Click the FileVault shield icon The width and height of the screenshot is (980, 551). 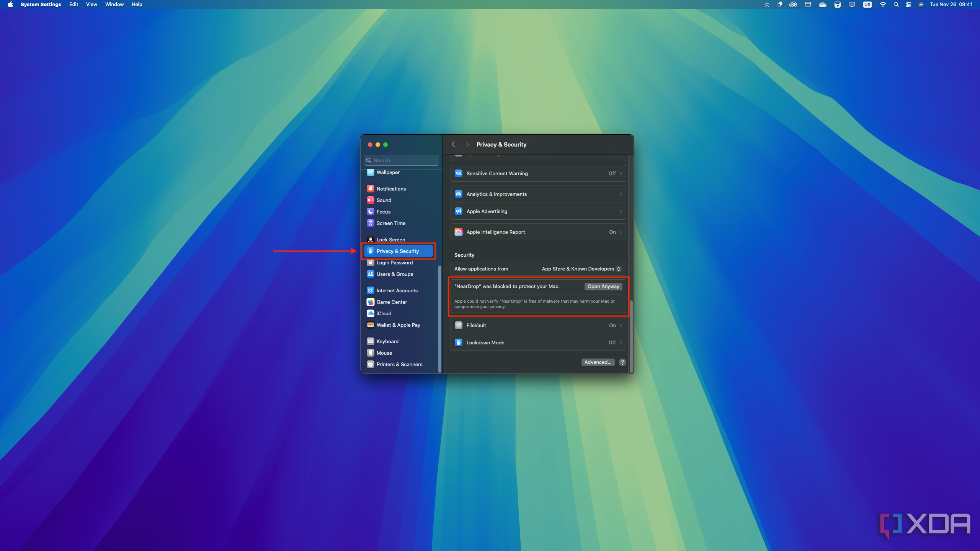[x=458, y=325]
